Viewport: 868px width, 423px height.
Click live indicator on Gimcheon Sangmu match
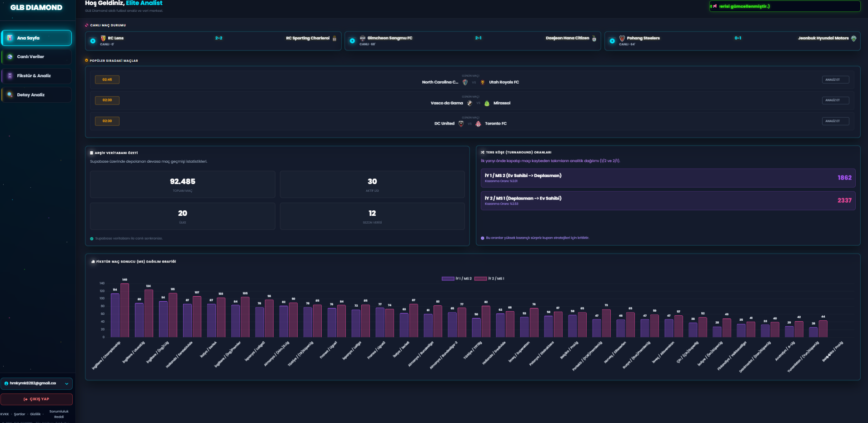pyautogui.click(x=352, y=41)
